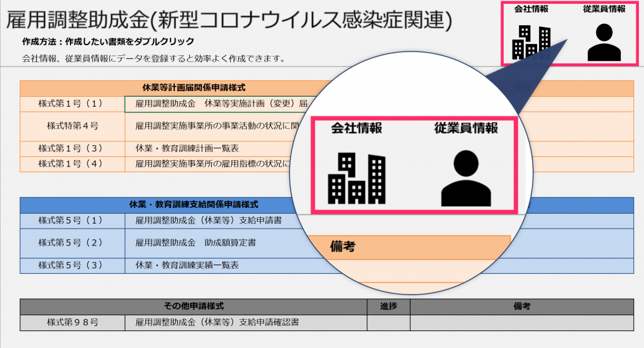Click empty 進捗 cell in 様式第98号 row
Image resolution: width=644 pixels, height=348 pixels.
pos(389,322)
